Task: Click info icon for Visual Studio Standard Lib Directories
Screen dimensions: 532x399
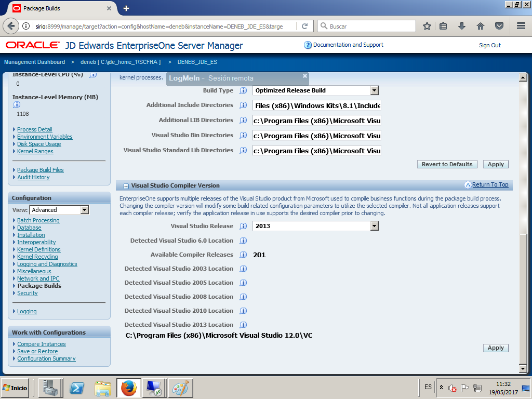Action: [243, 150]
